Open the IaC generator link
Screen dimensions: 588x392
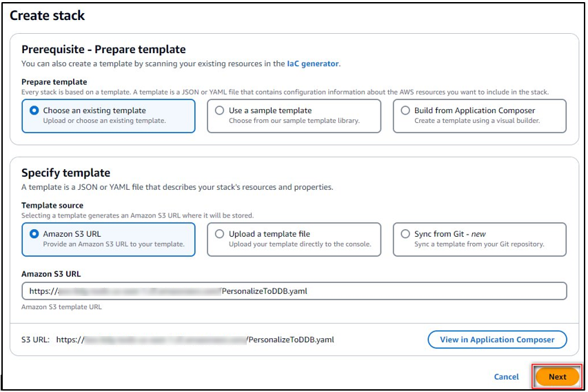[x=312, y=63]
